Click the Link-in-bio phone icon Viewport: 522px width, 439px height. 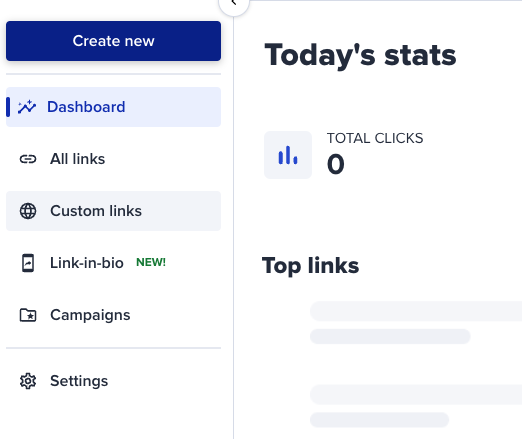[28, 263]
